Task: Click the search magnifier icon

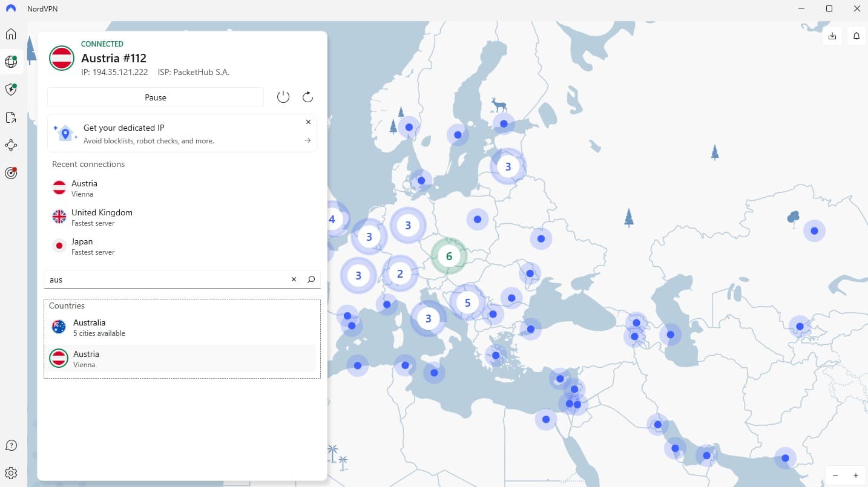Action: [x=311, y=279]
